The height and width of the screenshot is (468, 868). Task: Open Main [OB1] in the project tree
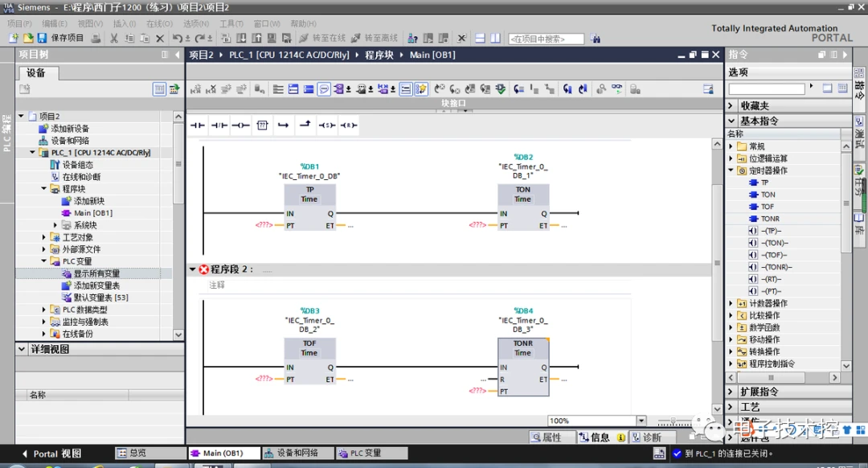[92, 213]
